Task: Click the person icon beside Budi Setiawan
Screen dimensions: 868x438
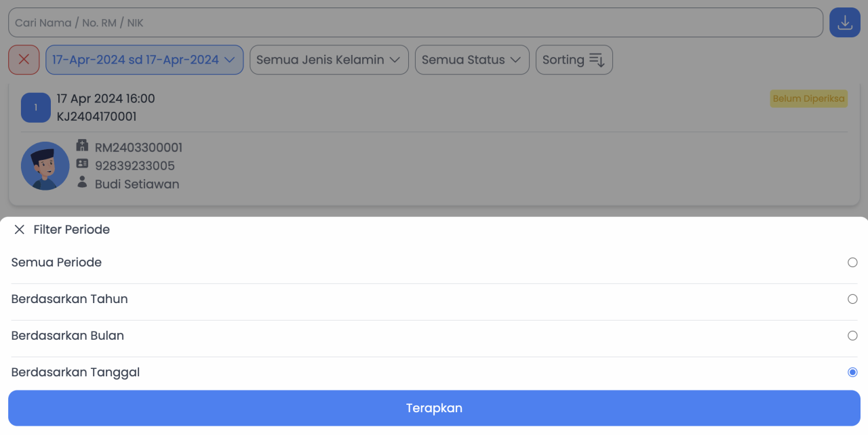Action: (82, 182)
